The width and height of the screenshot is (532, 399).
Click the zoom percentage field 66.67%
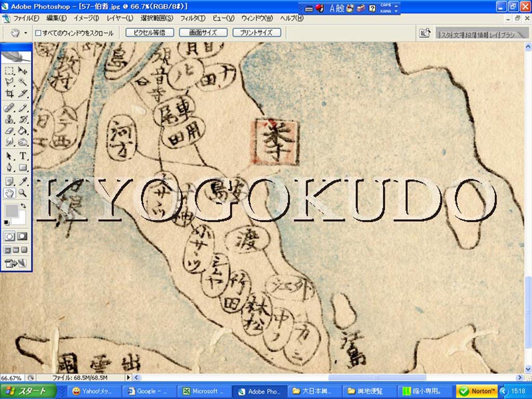[x=11, y=378]
